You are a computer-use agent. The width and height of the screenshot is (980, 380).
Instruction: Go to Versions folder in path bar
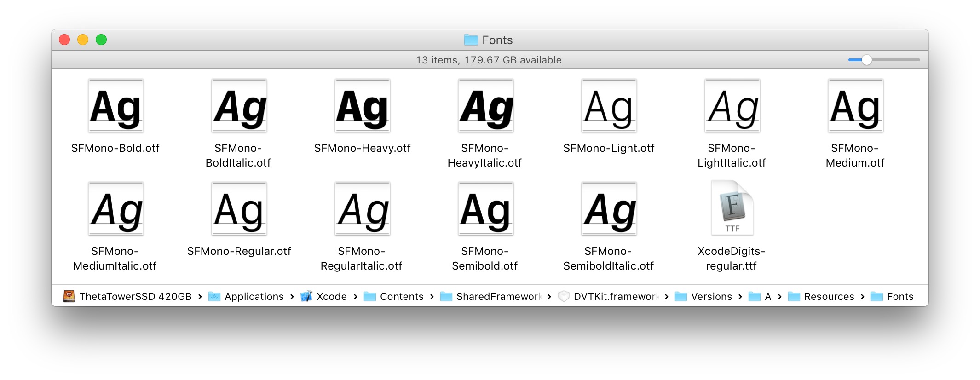pyautogui.click(x=703, y=296)
